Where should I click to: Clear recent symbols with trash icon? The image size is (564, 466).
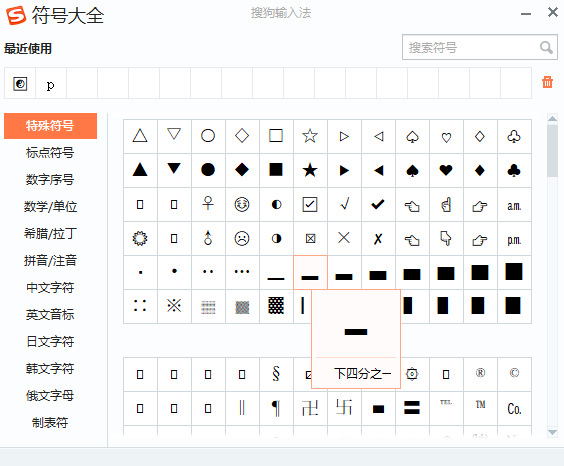547,82
